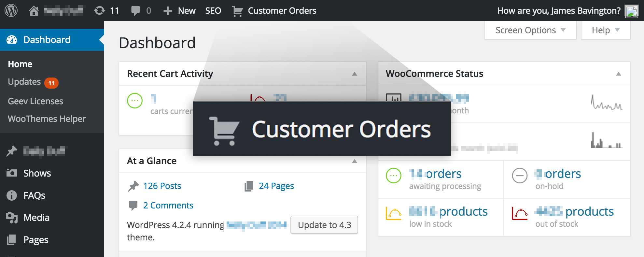The image size is (644, 257).
Task: Open FAQs in the sidebar
Action: pyautogui.click(x=35, y=195)
